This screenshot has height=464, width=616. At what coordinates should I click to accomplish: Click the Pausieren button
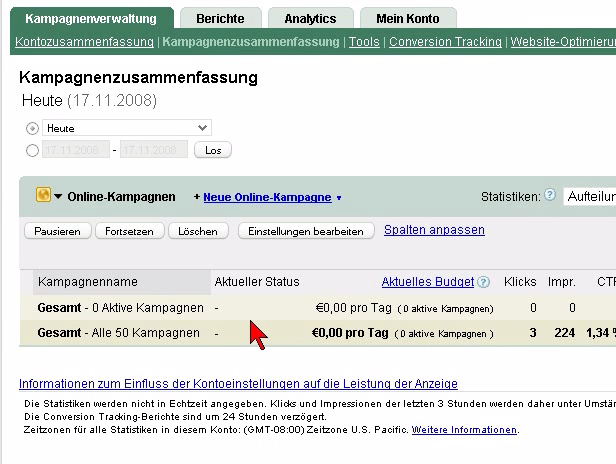57,231
